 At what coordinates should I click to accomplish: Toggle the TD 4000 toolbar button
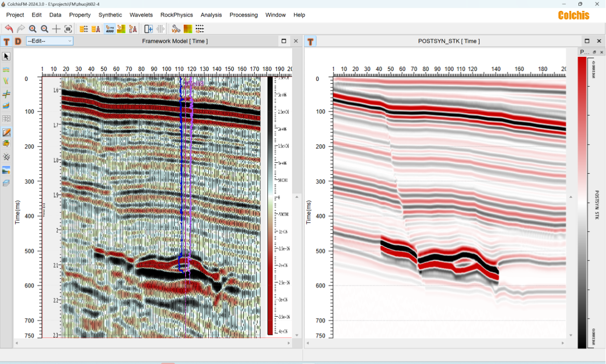[x=110, y=29]
